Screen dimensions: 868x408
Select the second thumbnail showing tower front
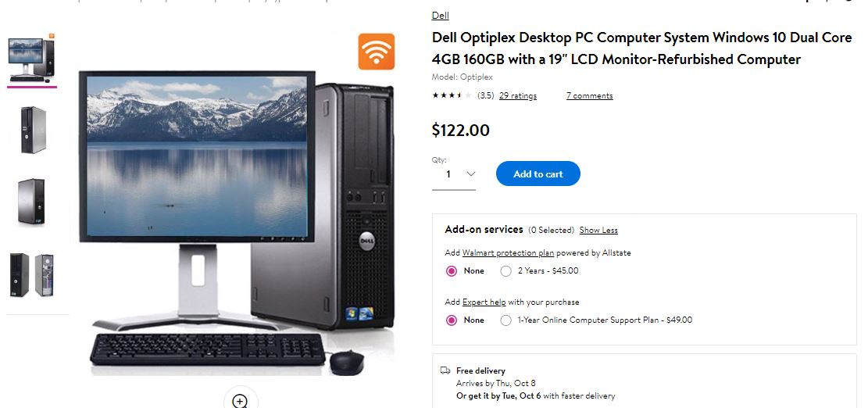coord(34,130)
